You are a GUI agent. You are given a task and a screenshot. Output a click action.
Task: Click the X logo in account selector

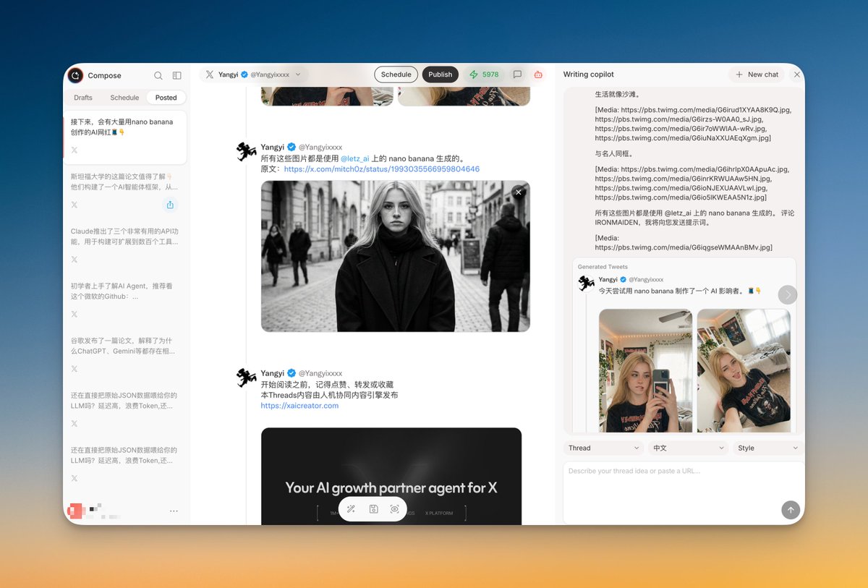pos(210,74)
